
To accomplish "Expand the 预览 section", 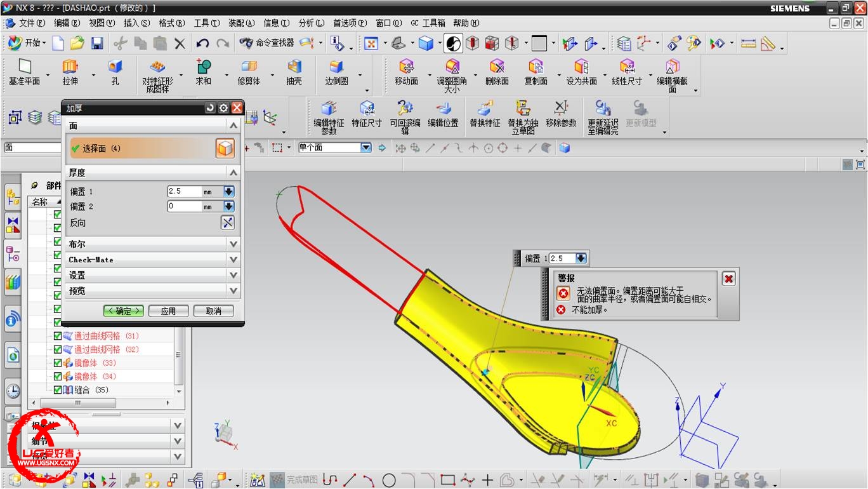I will 233,291.
